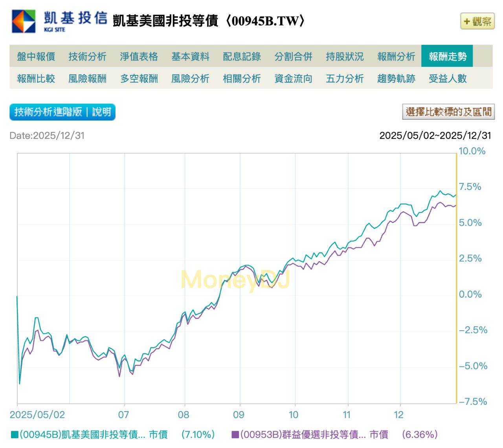Open 選擇比較標的及區間 selector
Viewport: 503px width, 448px height.
coord(448,112)
